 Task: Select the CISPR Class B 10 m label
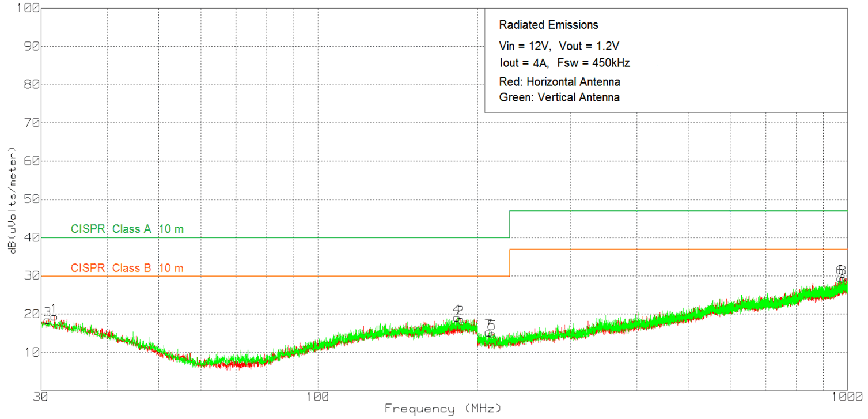coord(128,267)
